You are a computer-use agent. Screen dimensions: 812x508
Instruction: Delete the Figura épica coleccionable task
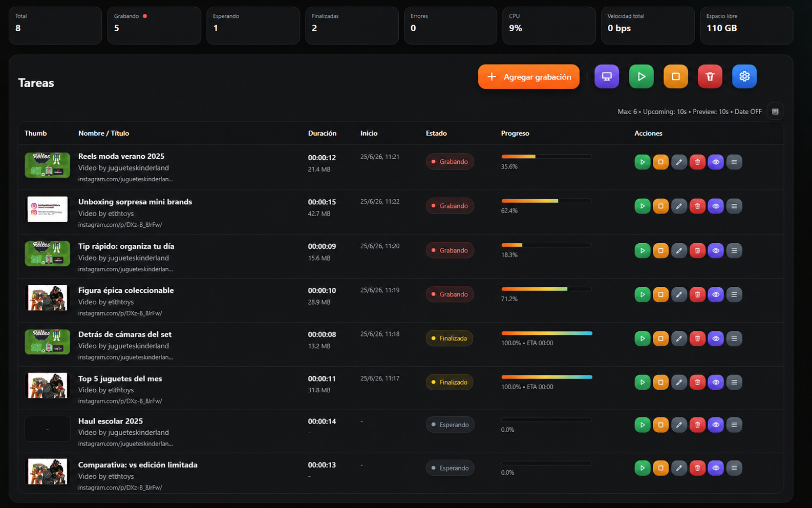click(x=697, y=294)
